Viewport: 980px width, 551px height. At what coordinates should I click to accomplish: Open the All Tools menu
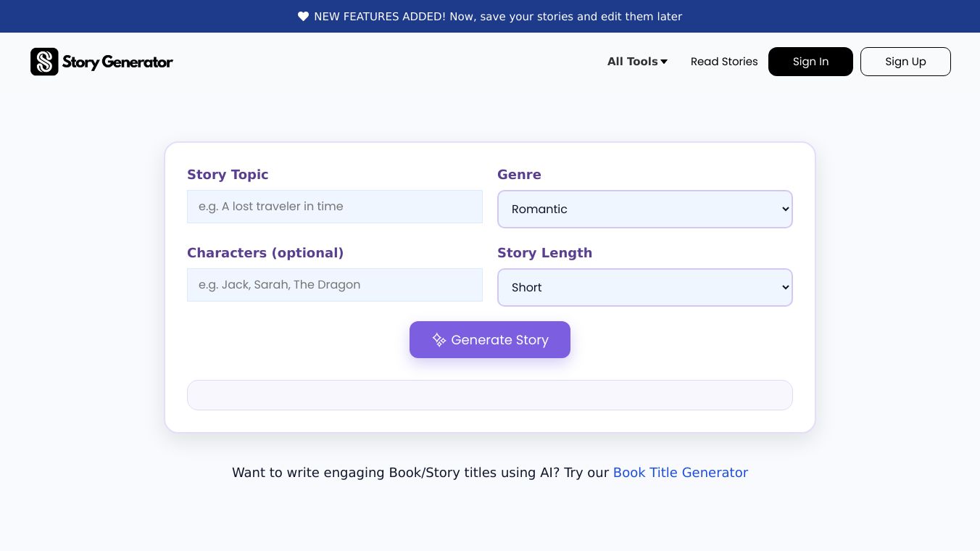coord(633,62)
